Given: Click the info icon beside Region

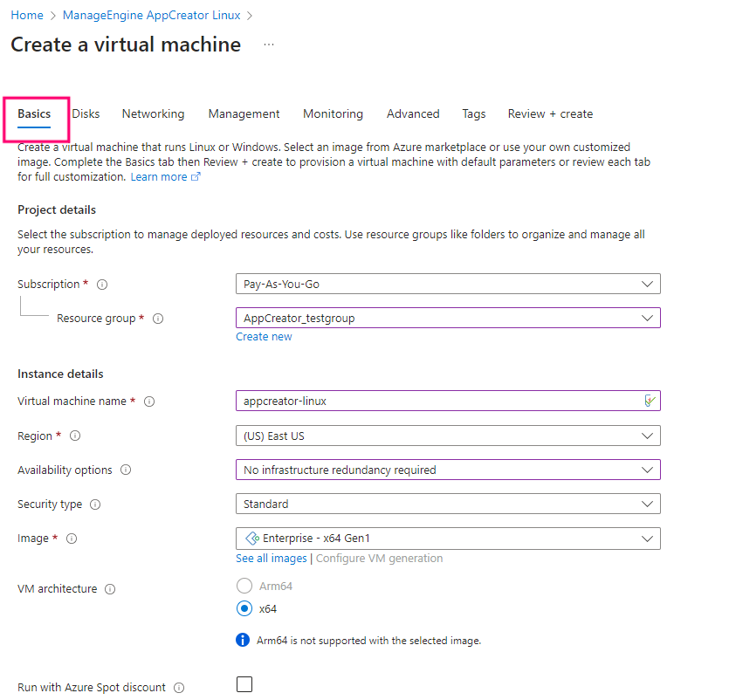Looking at the screenshot, I should click(x=75, y=436).
